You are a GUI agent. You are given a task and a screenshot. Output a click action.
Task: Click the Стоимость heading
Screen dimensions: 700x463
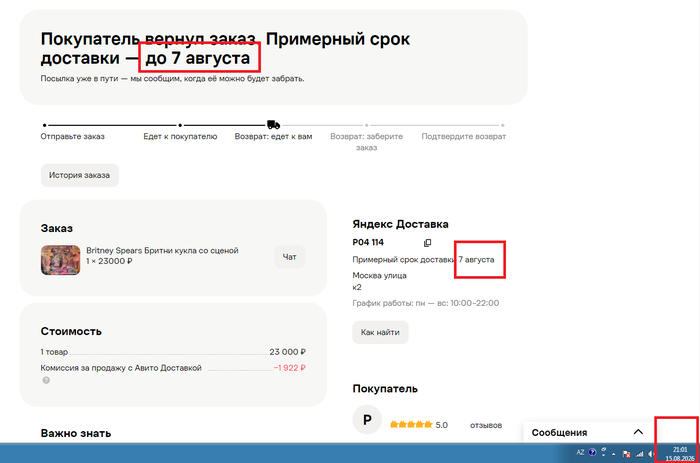tap(71, 331)
